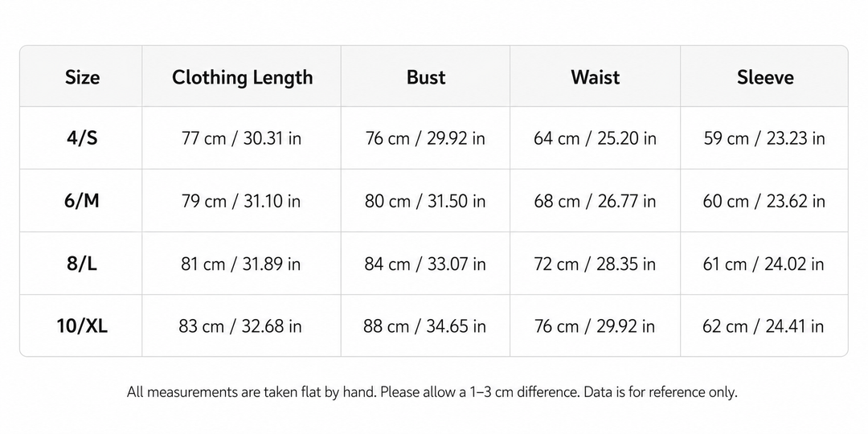Select the 62 cm / 24.41 in sleeve cell
The image size is (868, 434).
pos(764,326)
